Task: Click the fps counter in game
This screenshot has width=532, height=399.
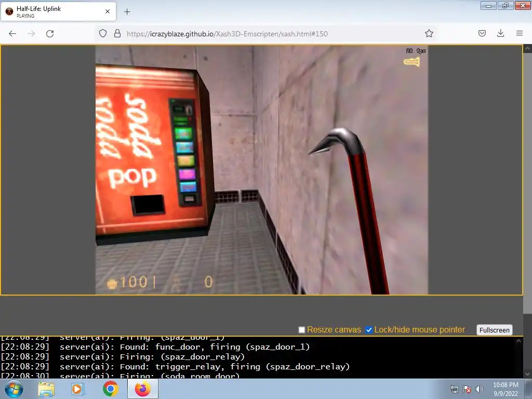Action: (x=416, y=50)
